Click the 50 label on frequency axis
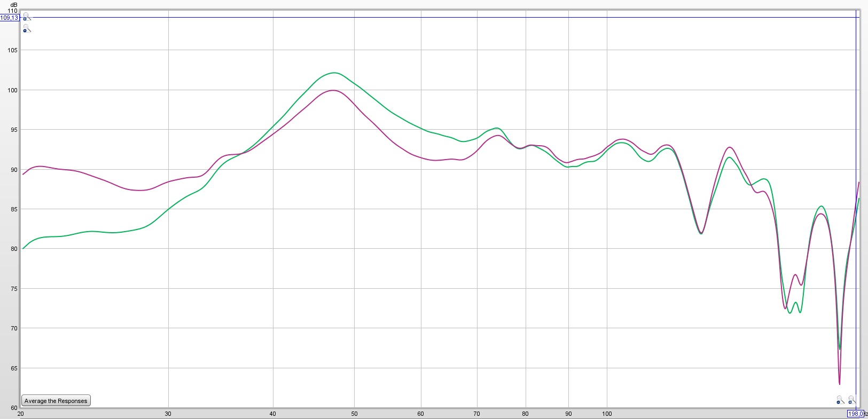This screenshot has width=868, height=419. [354, 414]
